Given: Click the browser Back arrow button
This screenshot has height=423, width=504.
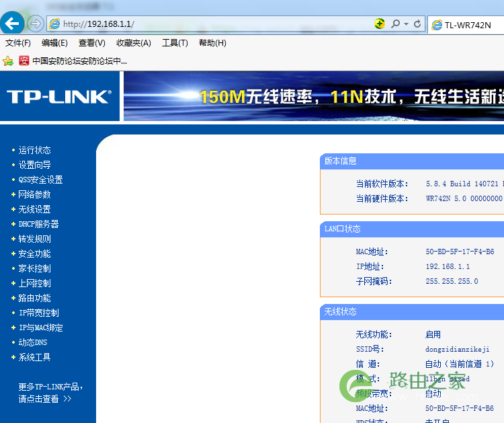Looking at the screenshot, I should point(12,23).
